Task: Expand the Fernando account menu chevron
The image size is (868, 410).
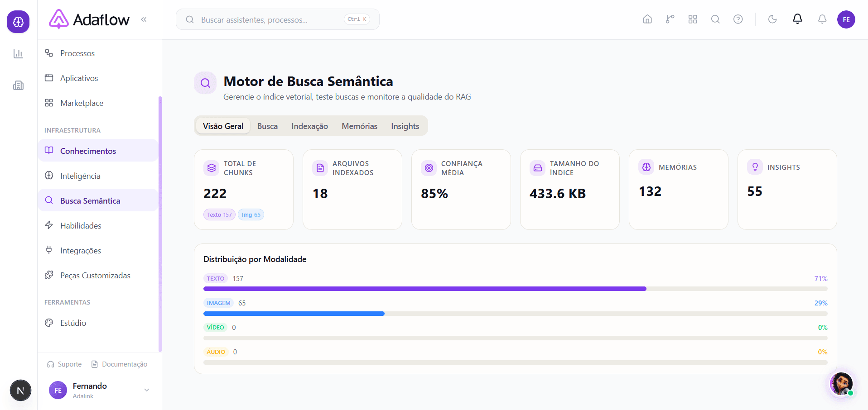Action: click(x=146, y=390)
